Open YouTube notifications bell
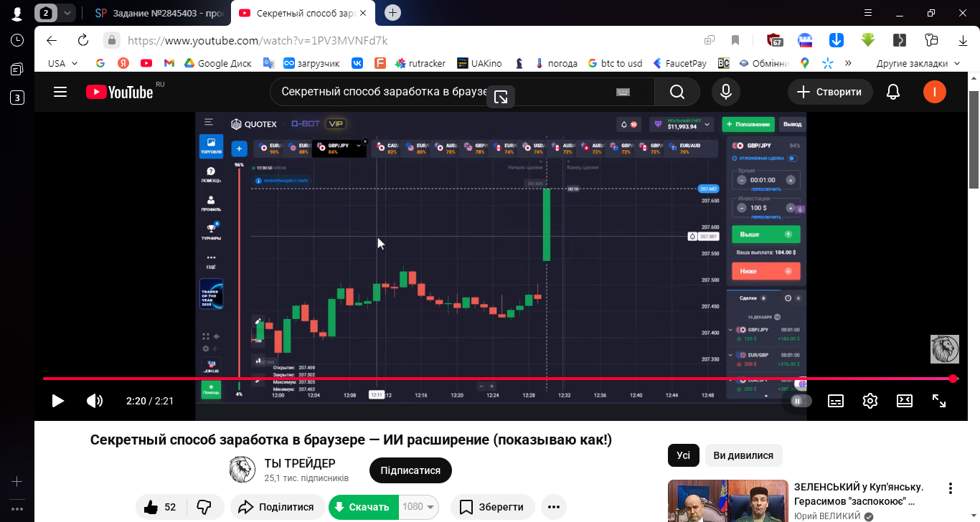Image resolution: width=980 pixels, height=522 pixels. 893,92
